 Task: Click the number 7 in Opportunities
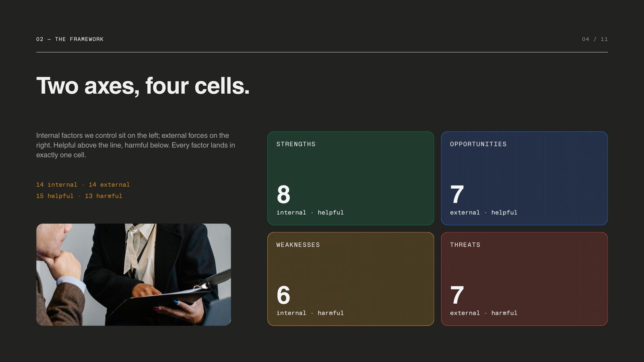(457, 194)
